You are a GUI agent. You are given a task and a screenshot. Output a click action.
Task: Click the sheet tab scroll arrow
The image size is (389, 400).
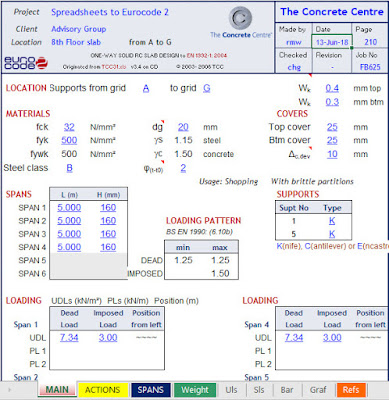pyautogui.click(x=9, y=390)
